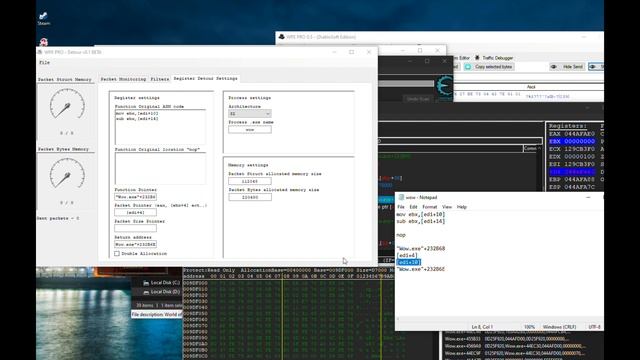Select the Register Detour Settings tab
Image resolution: width=640 pixels, height=360 pixels.
coord(205,78)
